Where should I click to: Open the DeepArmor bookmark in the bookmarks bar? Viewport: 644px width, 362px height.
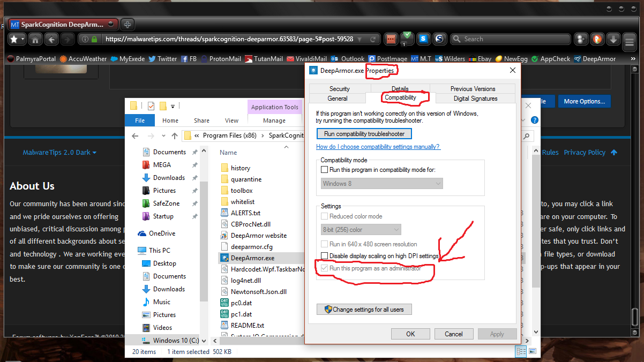tap(595, 59)
